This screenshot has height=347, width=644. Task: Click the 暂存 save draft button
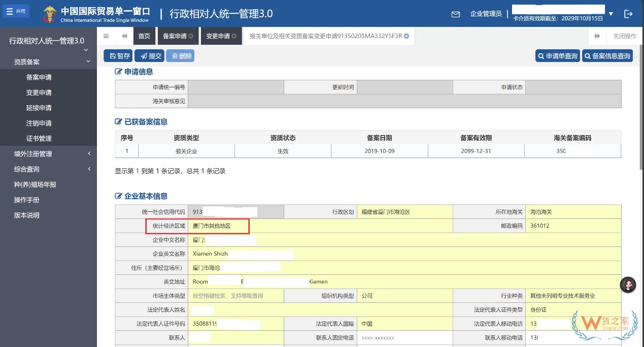(118, 56)
